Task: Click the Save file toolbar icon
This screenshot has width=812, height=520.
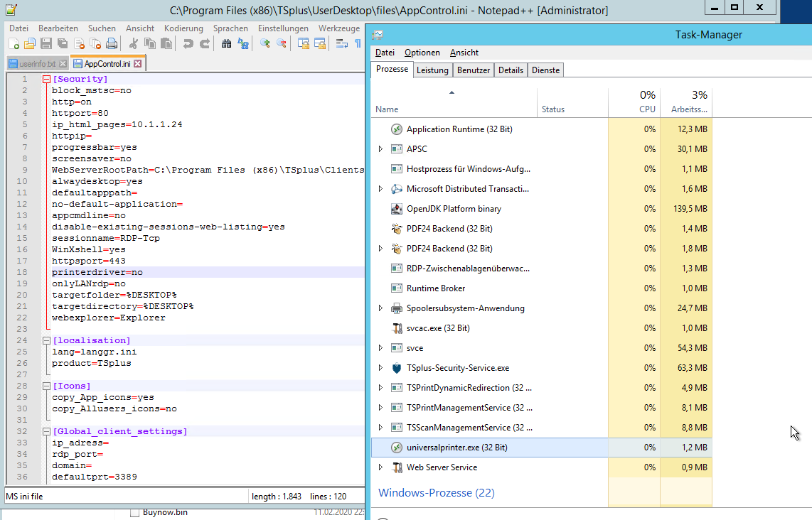Action: pyautogui.click(x=45, y=44)
